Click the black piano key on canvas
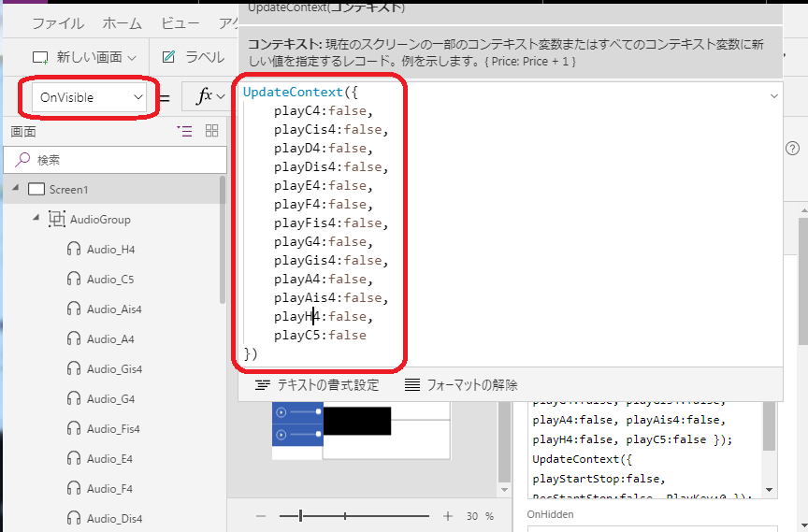The image size is (808, 532). pyautogui.click(x=357, y=421)
